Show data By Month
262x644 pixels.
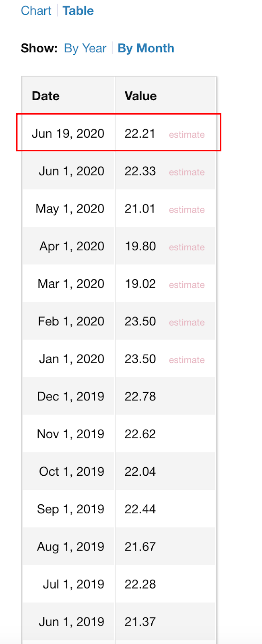(146, 48)
